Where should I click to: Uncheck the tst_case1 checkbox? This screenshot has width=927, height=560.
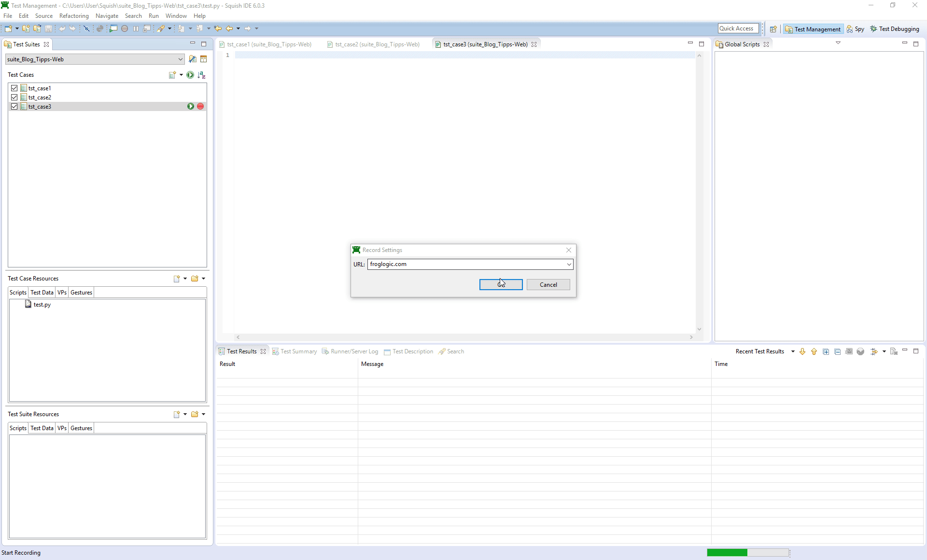[14, 88]
